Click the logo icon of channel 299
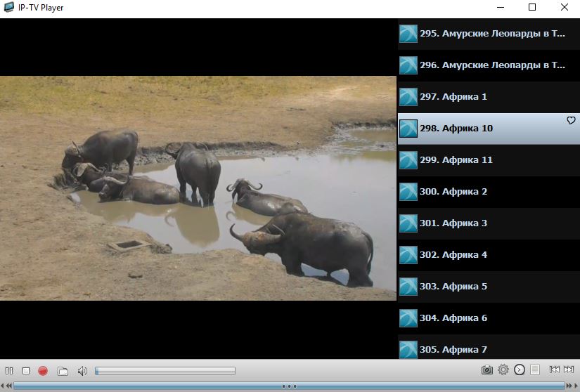The image size is (580, 392). coord(408,160)
